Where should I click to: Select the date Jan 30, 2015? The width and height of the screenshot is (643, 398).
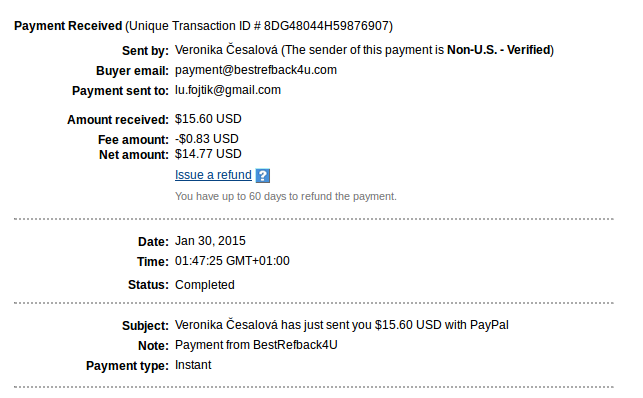pyautogui.click(x=210, y=241)
